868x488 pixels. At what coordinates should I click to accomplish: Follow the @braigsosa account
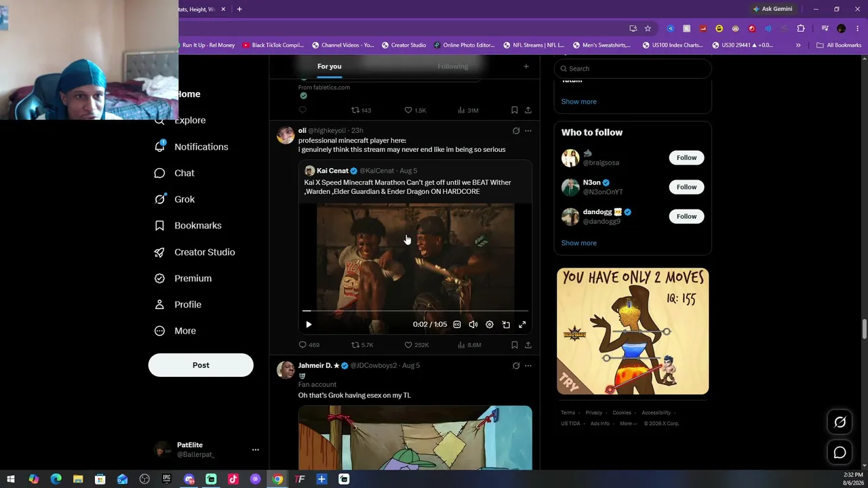tap(686, 158)
